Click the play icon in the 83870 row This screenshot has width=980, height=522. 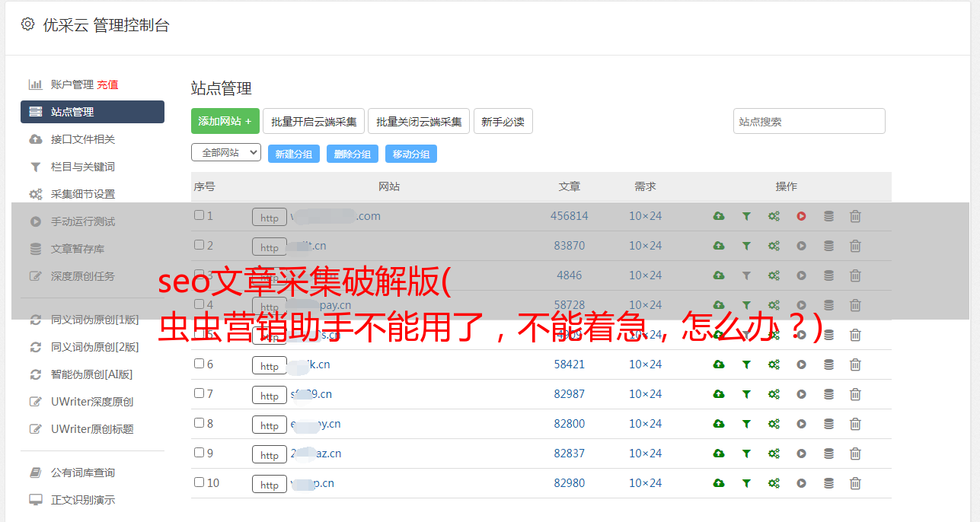pos(801,246)
